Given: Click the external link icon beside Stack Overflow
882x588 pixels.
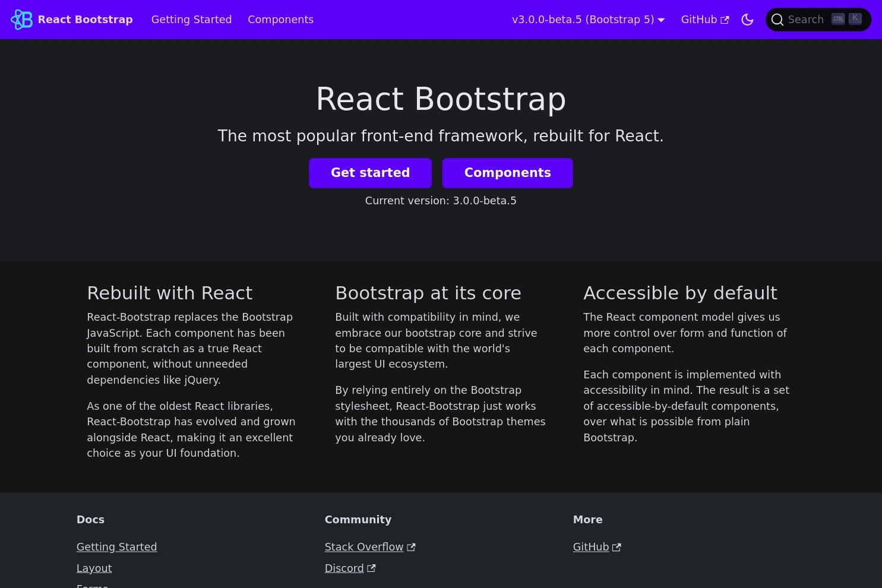Looking at the screenshot, I should click(411, 548).
